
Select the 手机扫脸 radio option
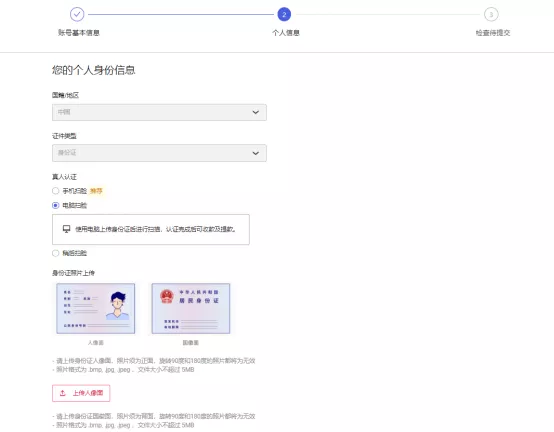(55, 191)
